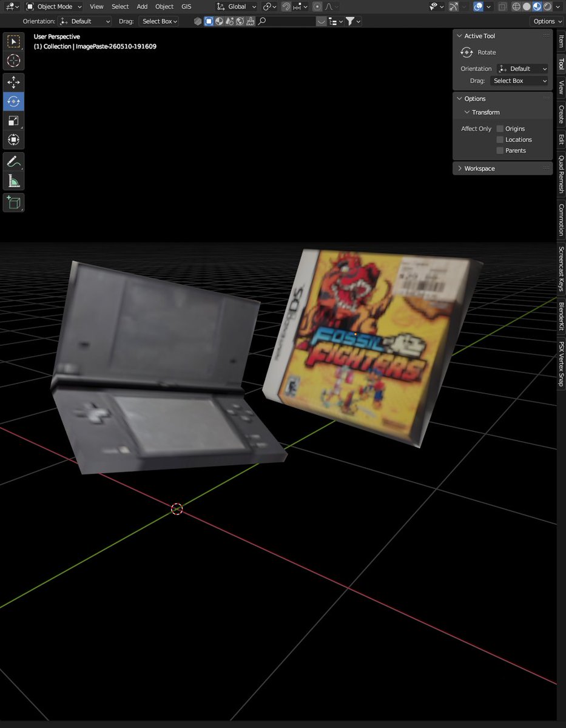Switch to the Create sidebar tab
Viewport: 566px width, 728px height.
click(561, 114)
